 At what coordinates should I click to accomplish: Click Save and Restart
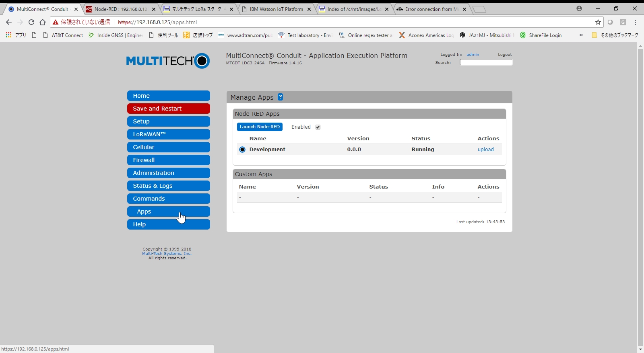169,109
